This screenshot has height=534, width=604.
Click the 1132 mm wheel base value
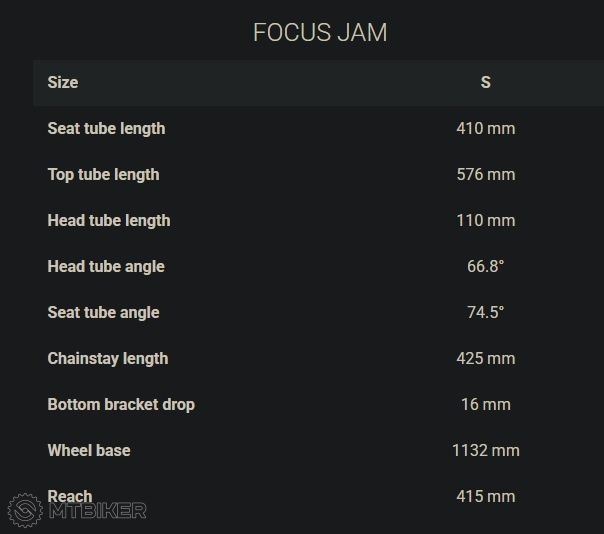[485, 450]
